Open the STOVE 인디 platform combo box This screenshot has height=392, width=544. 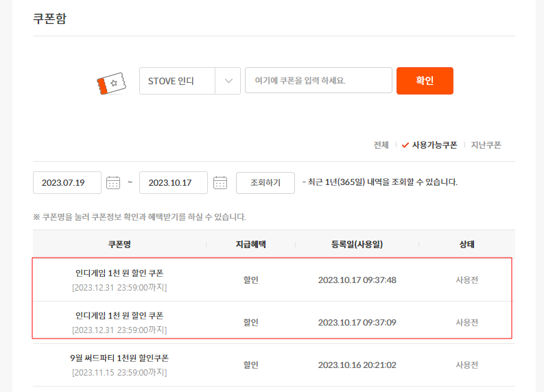coord(178,81)
